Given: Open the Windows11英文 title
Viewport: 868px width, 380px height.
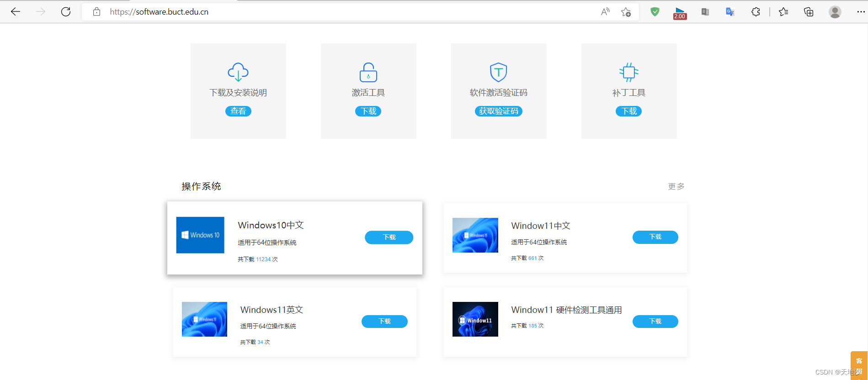Looking at the screenshot, I should [272, 310].
